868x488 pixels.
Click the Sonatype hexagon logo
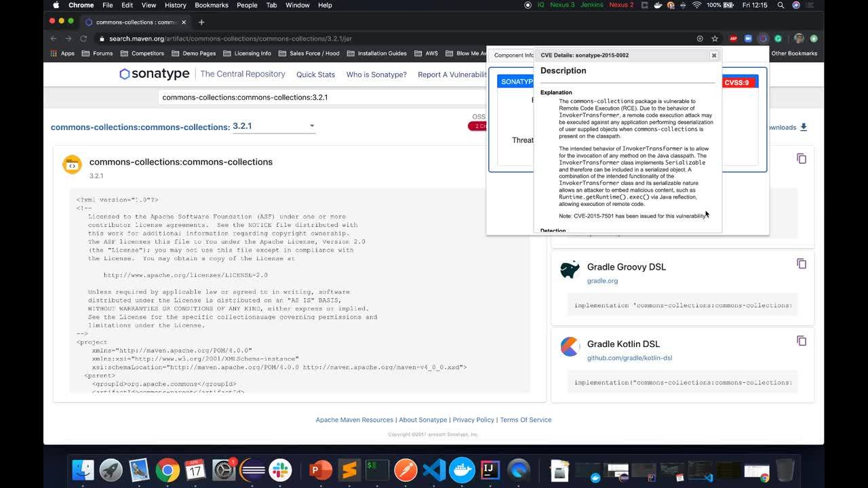(x=124, y=74)
